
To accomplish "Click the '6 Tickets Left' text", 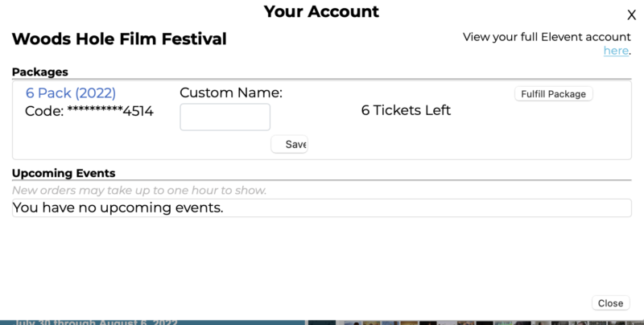I will pos(406,110).
